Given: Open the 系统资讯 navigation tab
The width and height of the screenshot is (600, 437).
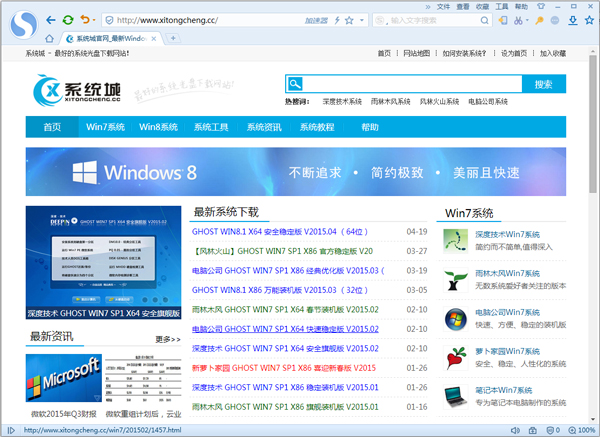Looking at the screenshot, I should point(264,127).
